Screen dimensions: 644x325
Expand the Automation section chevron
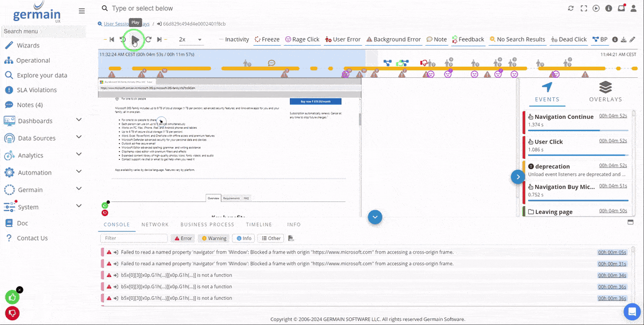pos(79,172)
